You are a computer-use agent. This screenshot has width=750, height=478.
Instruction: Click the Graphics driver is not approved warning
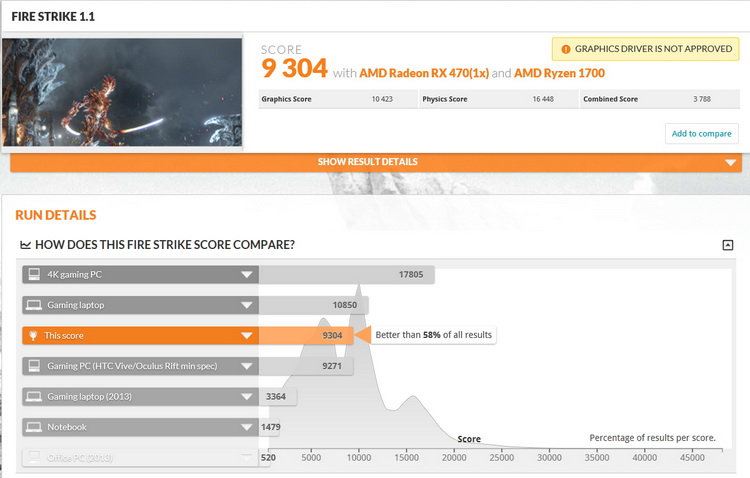pyautogui.click(x=646, y=49)
